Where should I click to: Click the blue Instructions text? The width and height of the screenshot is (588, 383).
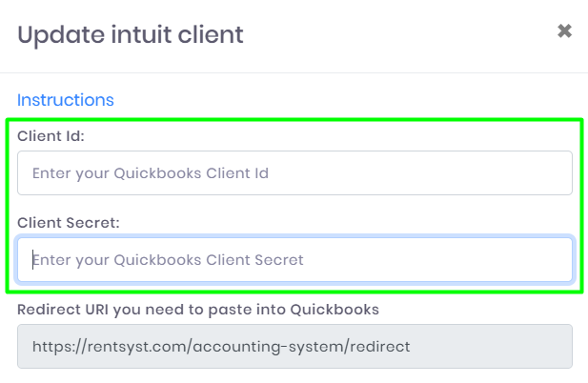[x=65, y=100]
